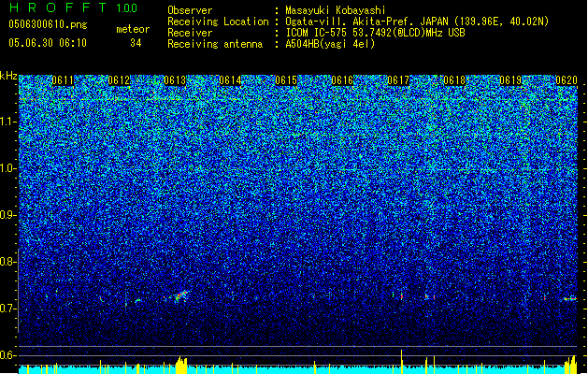
Task: Click the 0618 time marker
Action: (x=454, y=80)
